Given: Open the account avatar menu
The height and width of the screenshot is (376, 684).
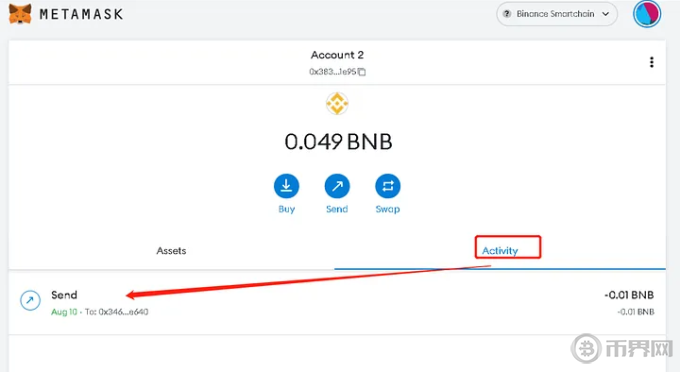Looking at the screenshot, I should coord(647,14).
